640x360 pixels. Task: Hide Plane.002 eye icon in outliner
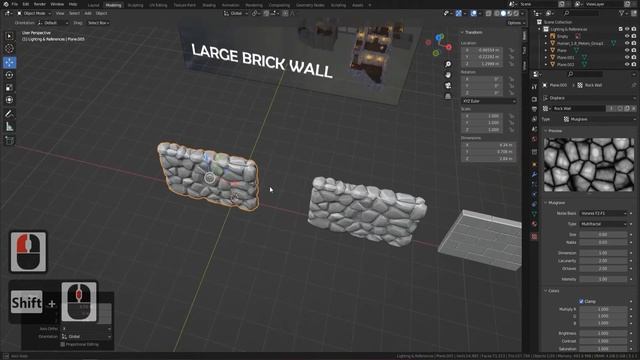[627, 64]
